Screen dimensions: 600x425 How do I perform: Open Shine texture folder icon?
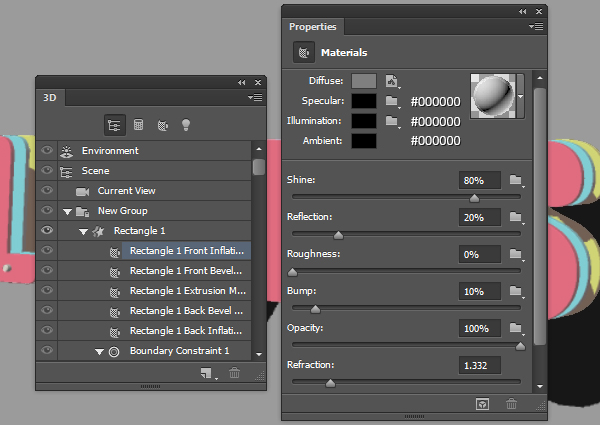[516, 180]
